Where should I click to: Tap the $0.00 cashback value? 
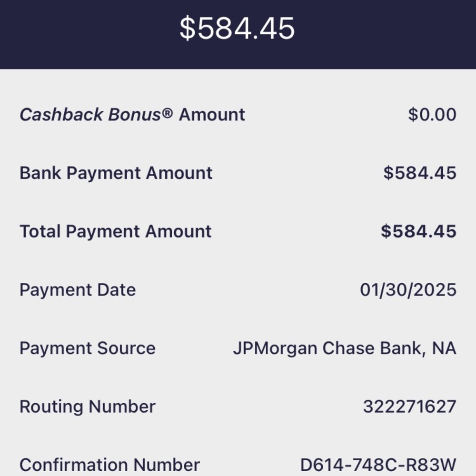[x=432, y=115]
